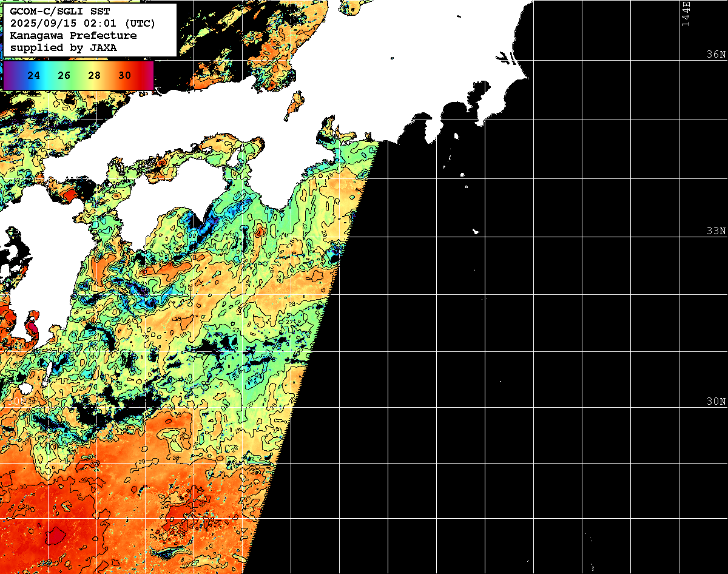Click the 144E longitude label
The width and height of the screenshot is (728, 574).
(x=686, y=13)
